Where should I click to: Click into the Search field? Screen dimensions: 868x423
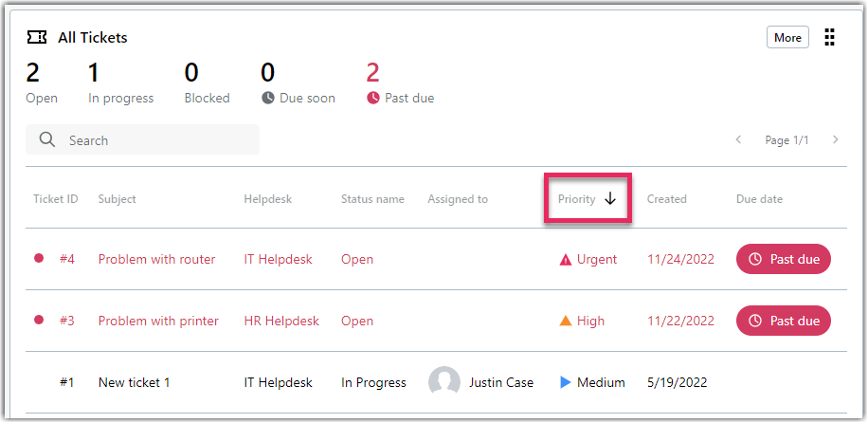[142, 139]
